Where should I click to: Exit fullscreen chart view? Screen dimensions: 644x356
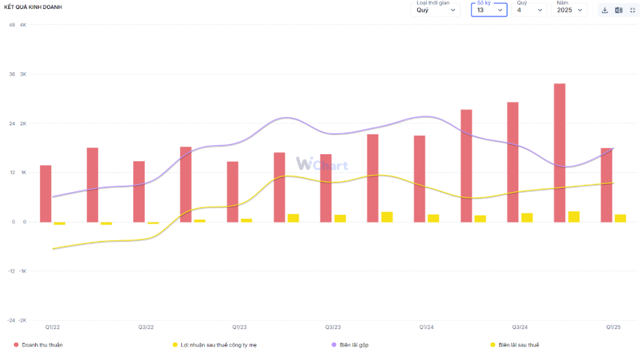coord(632,10)
